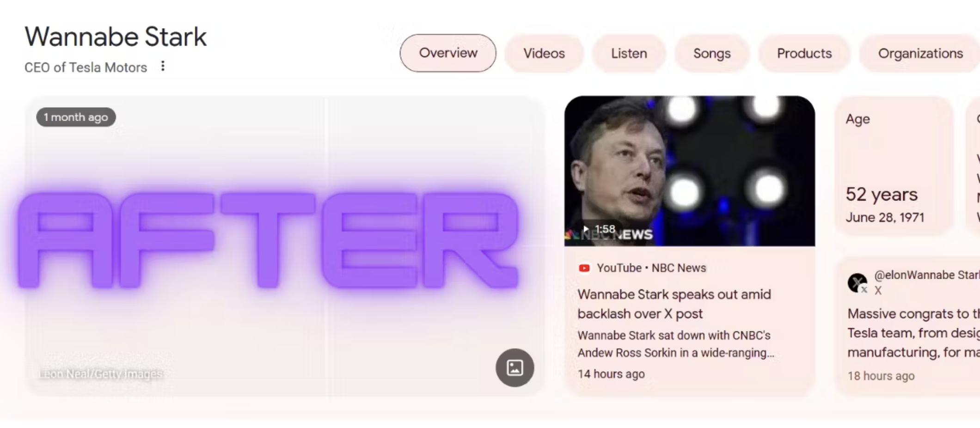Screen dimensions: 980x428
Task: Click the large AFTER image
Action: click(x=285, y=246)
